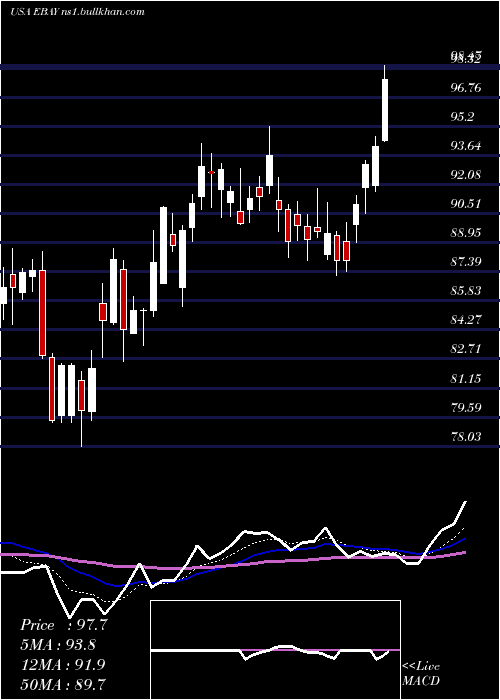Click the '5MA : 93.8' readout
The height and width of the screenshot is (700, 500).
click(58, 645)
